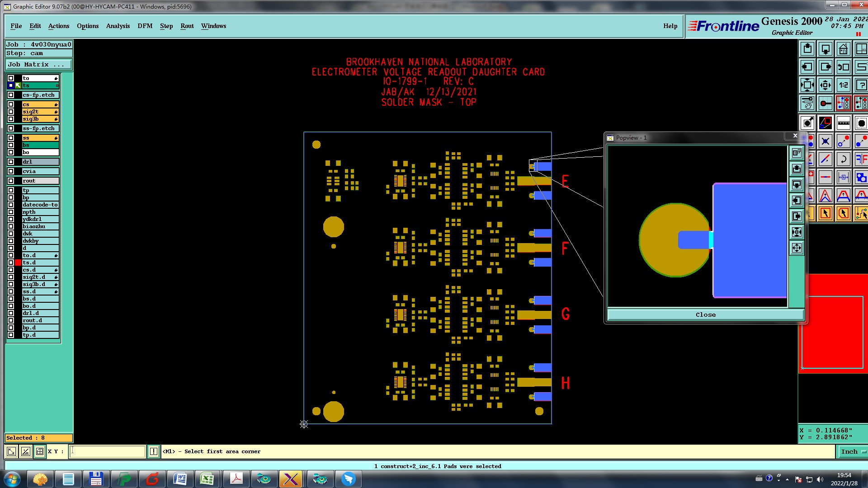Toggle checkbox for layer 'rout'

click(x=11, y=181)
